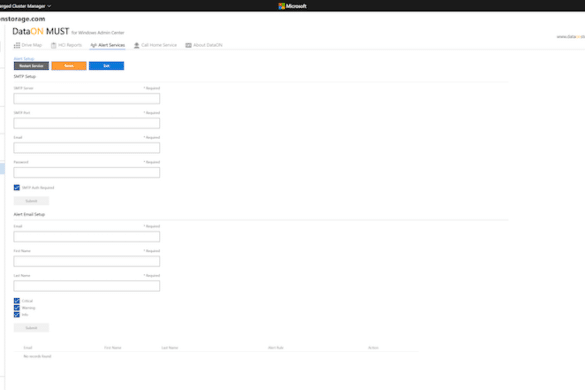This screenshot has height=390, width=585.
Task: Click the HCI Reports clipboard icon
Action: [x=53, y=45]
